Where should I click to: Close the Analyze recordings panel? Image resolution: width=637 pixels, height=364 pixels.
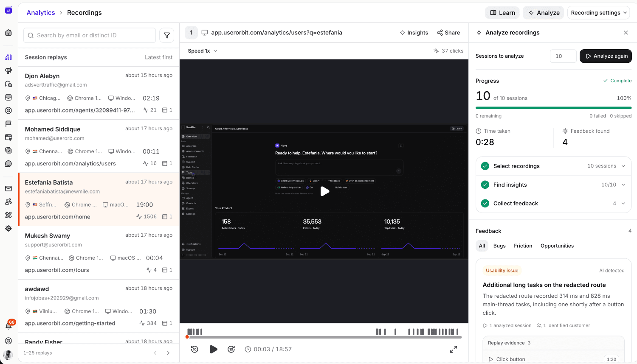tap(626, 33)
